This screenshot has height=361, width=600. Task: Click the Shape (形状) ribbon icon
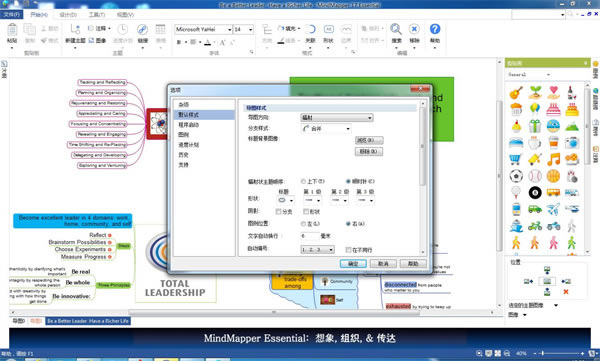click(x=328, y=29)
